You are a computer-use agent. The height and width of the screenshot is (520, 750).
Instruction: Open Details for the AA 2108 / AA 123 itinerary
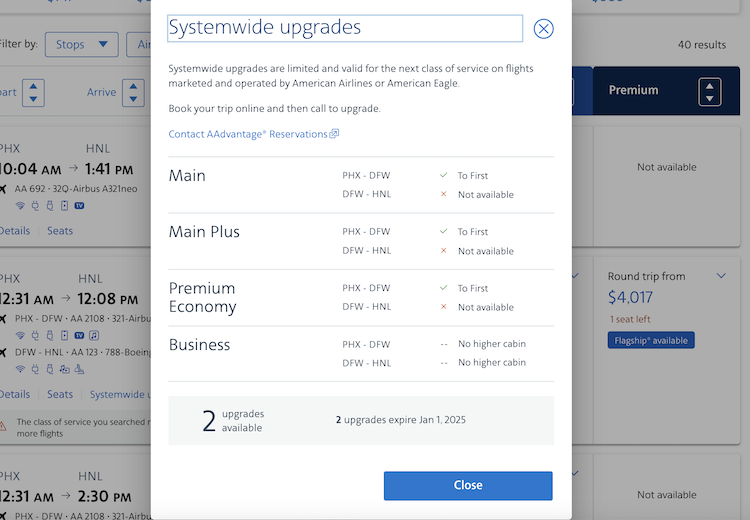coord(14,394)
